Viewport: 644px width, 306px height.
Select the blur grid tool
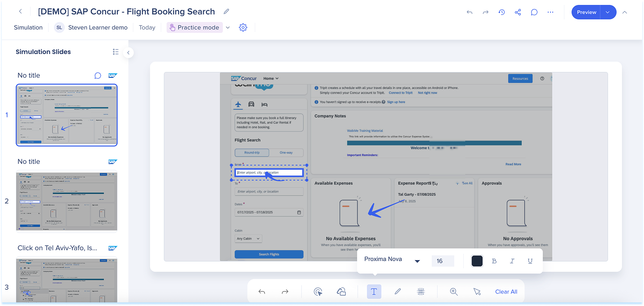(x=421, y=292)
